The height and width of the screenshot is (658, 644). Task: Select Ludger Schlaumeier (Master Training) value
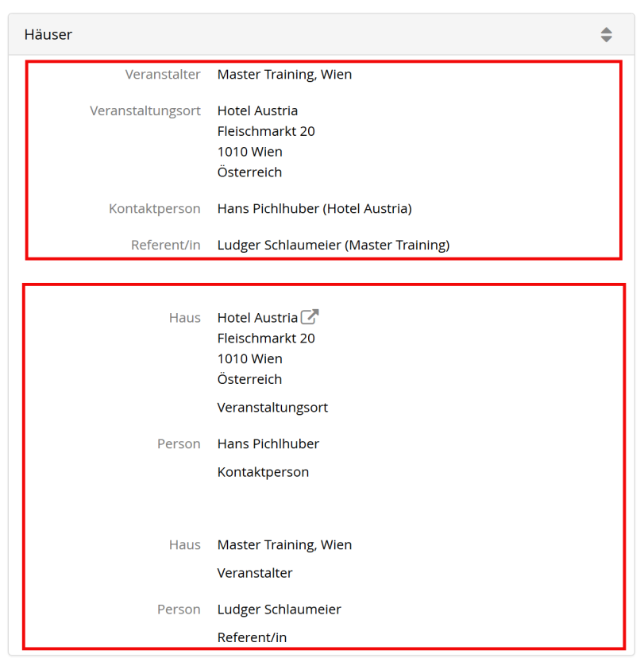pos(334,245)
